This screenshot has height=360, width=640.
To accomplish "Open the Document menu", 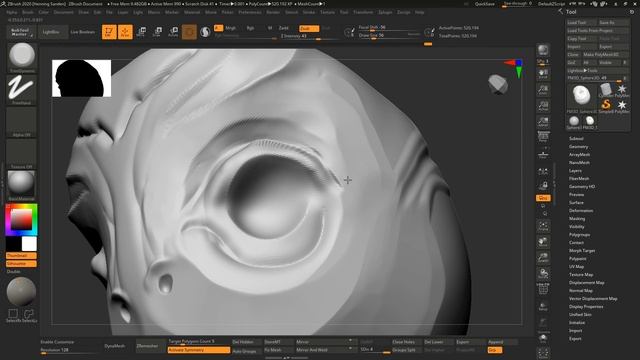I will (63, 12).
